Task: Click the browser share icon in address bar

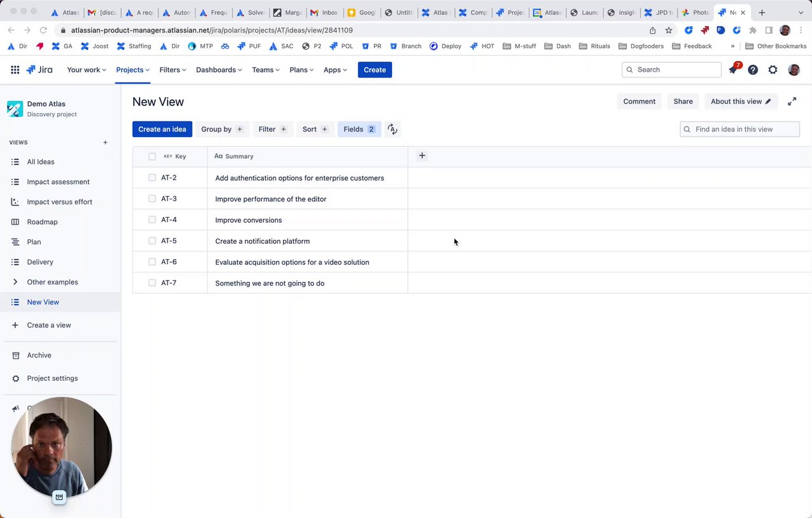Action: click(x=653, y=30)
